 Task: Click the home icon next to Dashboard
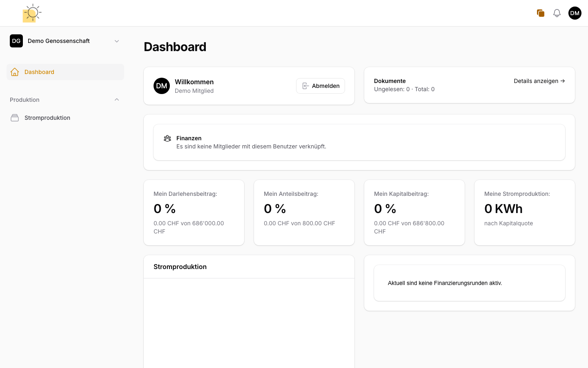coord(15,72)
